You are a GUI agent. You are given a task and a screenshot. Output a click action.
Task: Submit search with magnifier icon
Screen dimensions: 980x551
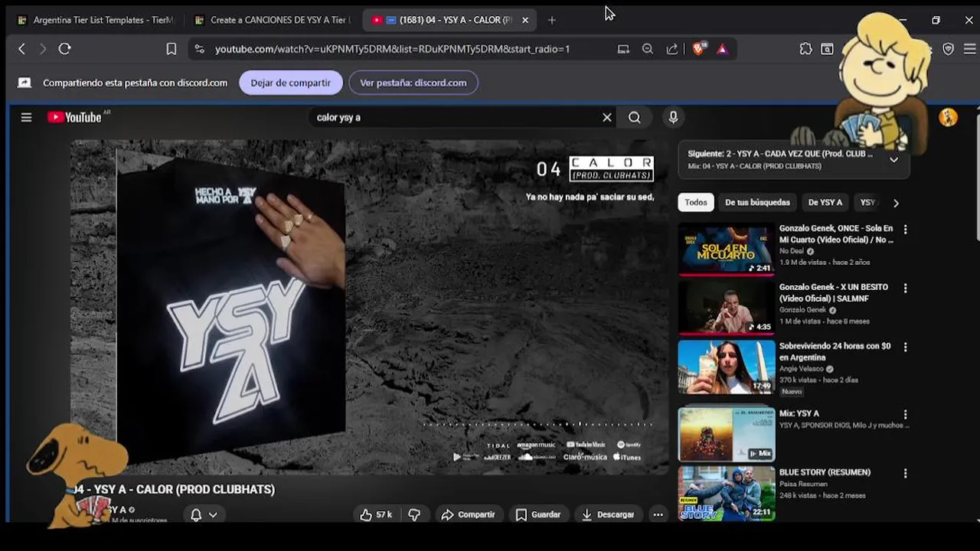click(635, 117)
